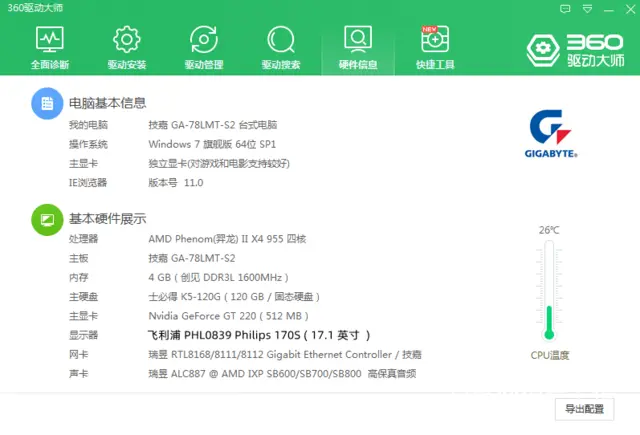
Task: Click the 内存 label
Action: pos(79,277)
